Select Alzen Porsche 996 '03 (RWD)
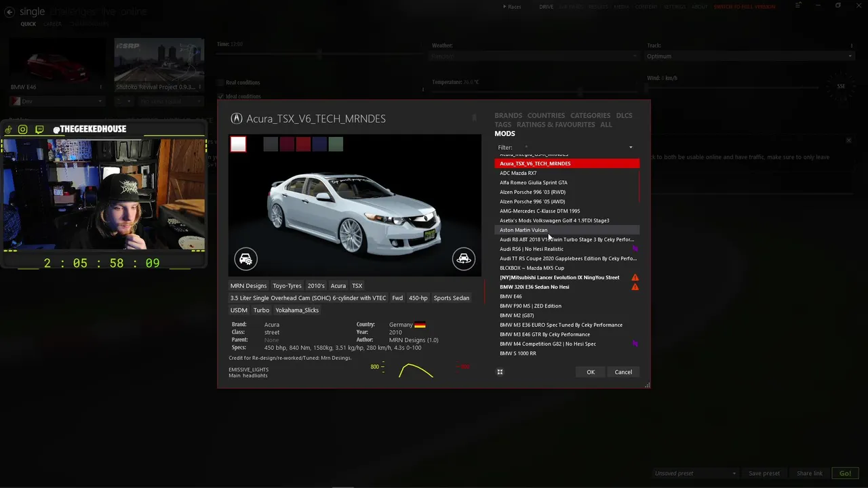Viewport: 868px width, 488px height. pos(567,192)
